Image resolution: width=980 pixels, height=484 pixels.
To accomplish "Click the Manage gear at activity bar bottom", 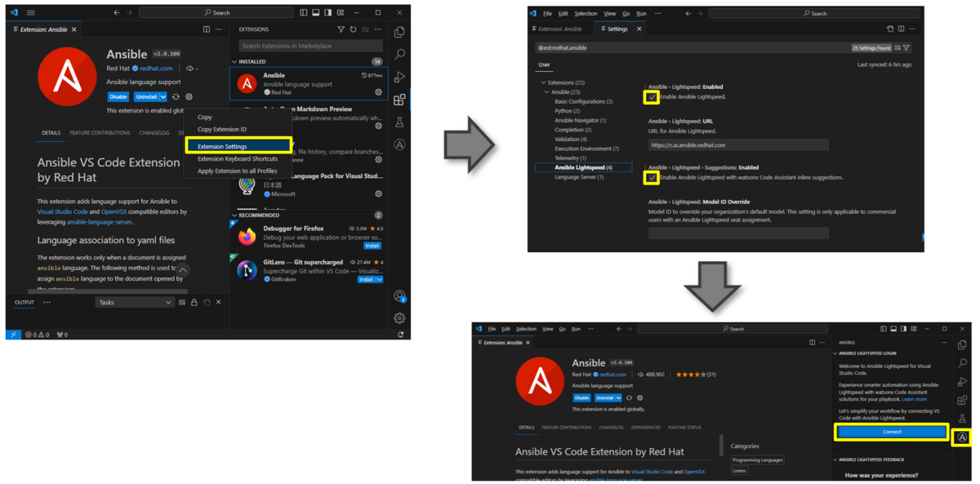I will [x=399, y=318].
